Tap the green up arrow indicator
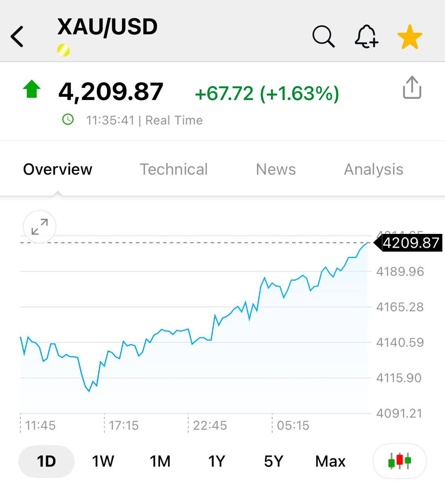The image size is (445, 504). [x=32, y=89]
